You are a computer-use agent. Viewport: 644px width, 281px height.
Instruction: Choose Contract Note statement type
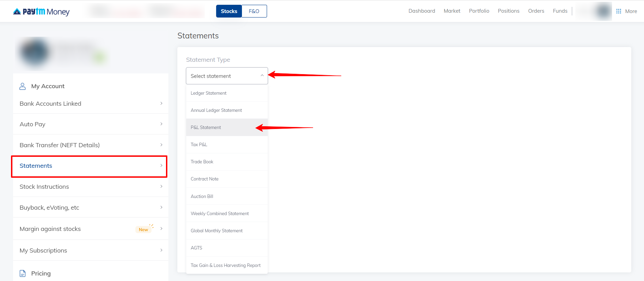pyautogui.click(x=204, y=179)
